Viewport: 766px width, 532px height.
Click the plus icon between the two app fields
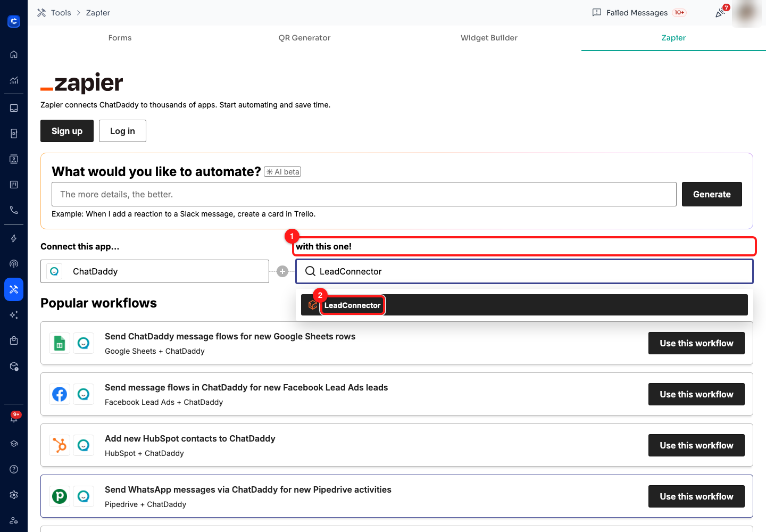pos(282,271)
